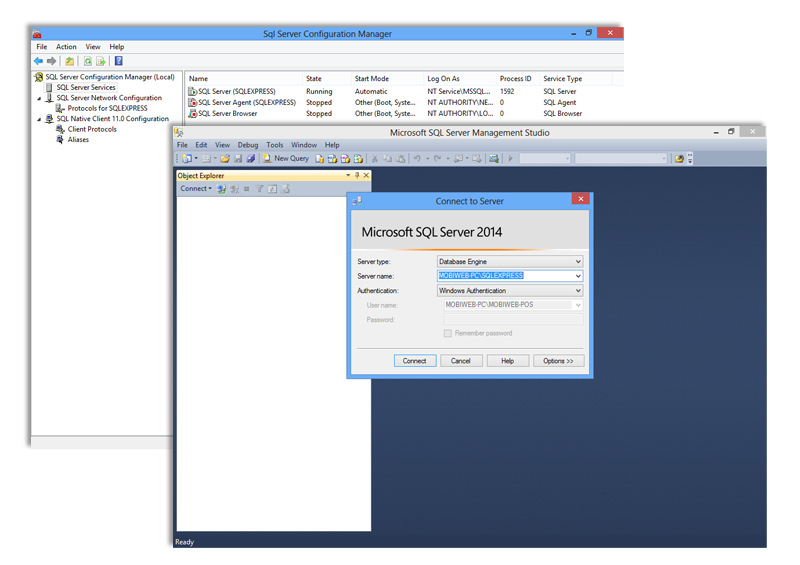Toggle Remember password checkbox
This screenshot has height=565, width=800.
coord(447,333)
